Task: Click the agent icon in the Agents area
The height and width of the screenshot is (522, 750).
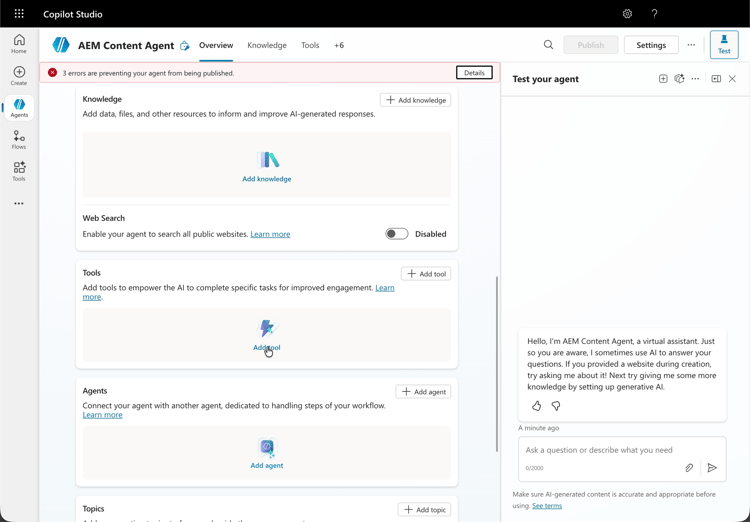Action: [x=267, y=447]
